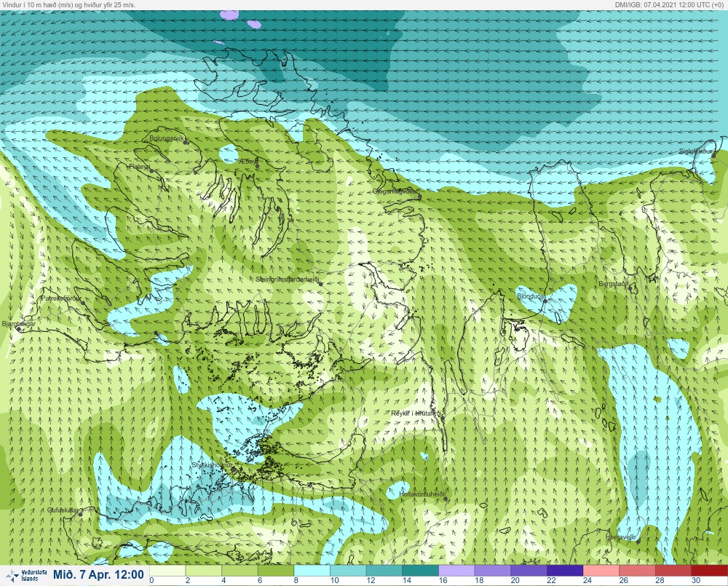Click the 6–8 m/s dark green legend swatch
The width and height of the screenshot is (728, 586).
click(x=276, y=571)
